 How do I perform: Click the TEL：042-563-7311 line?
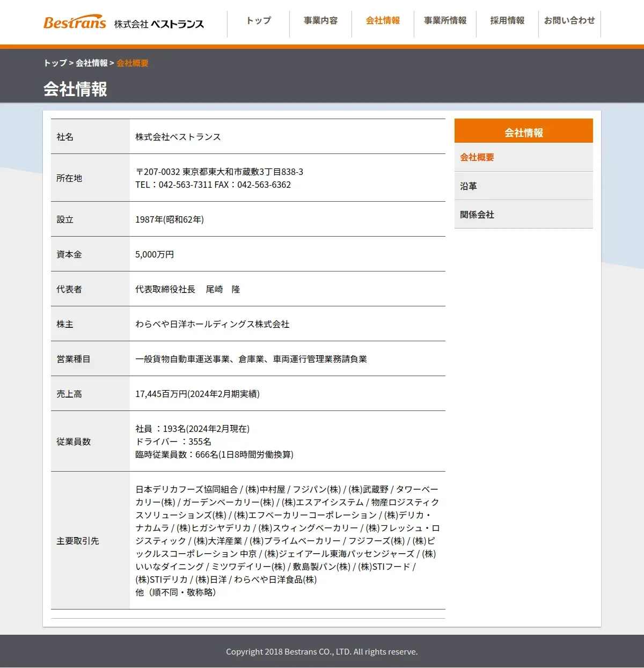pos(213,185)
